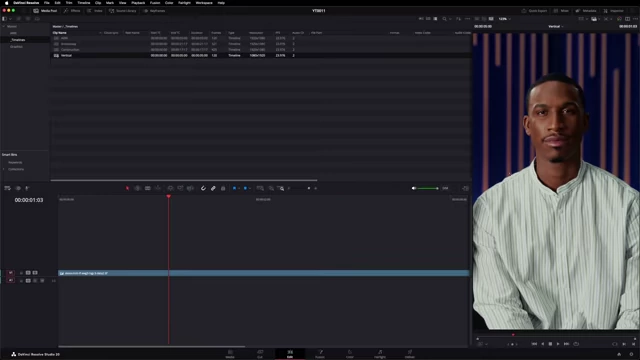
Task: Open the Fairlight menu
Action: tap(184, 3)
